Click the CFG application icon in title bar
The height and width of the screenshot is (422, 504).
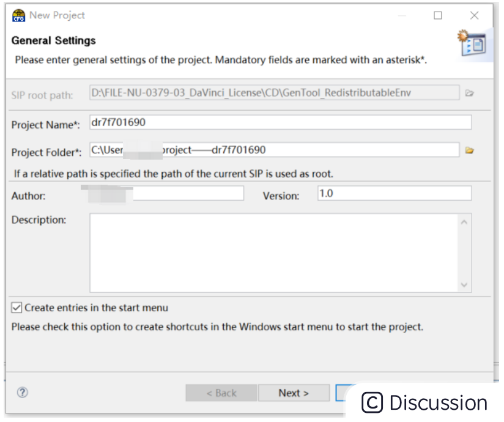pos(18,15)
